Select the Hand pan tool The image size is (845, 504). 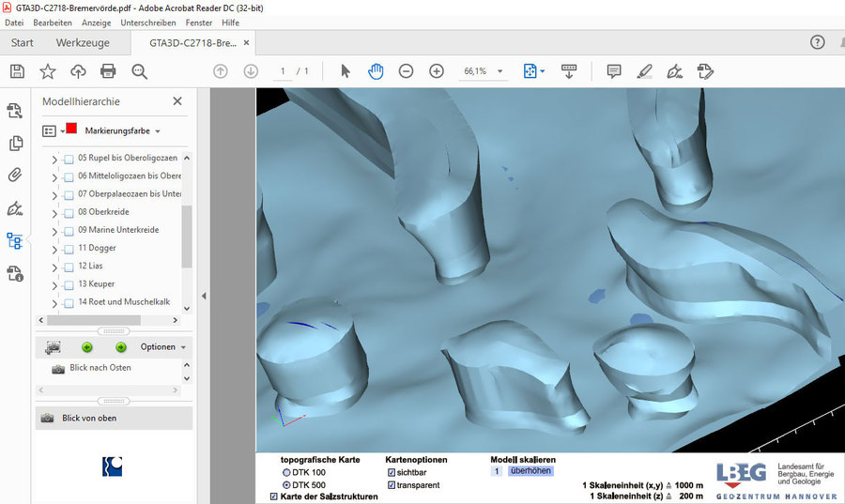pos(376,71)
